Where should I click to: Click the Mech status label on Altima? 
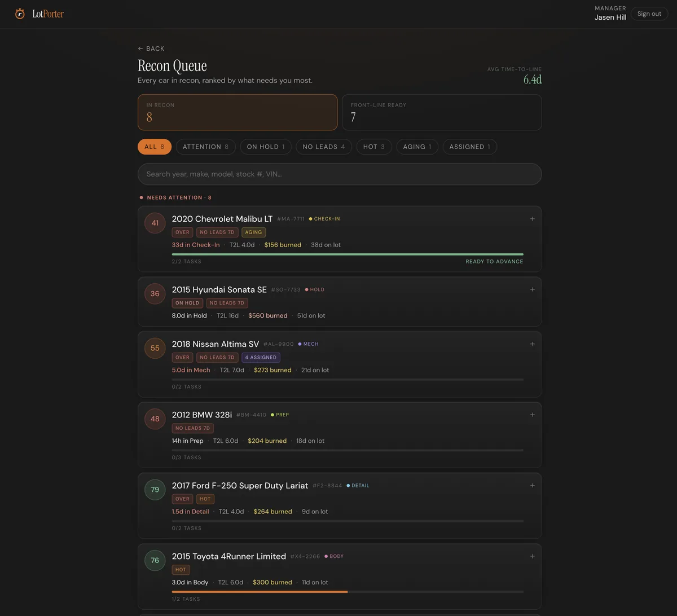308,344
